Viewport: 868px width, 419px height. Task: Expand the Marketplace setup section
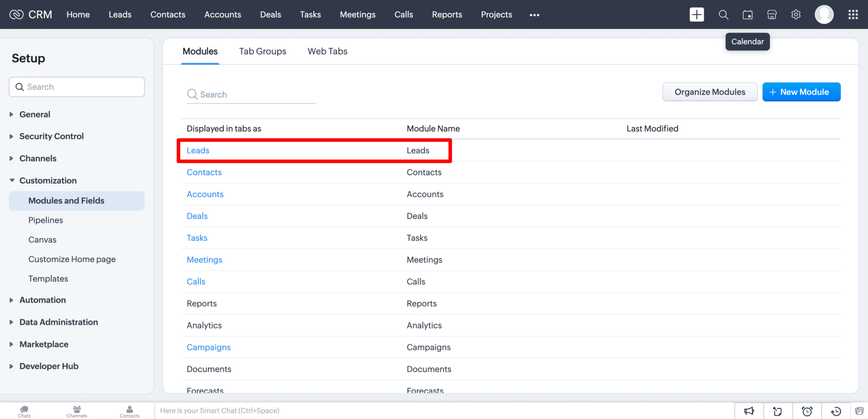[x=11, y=344]
